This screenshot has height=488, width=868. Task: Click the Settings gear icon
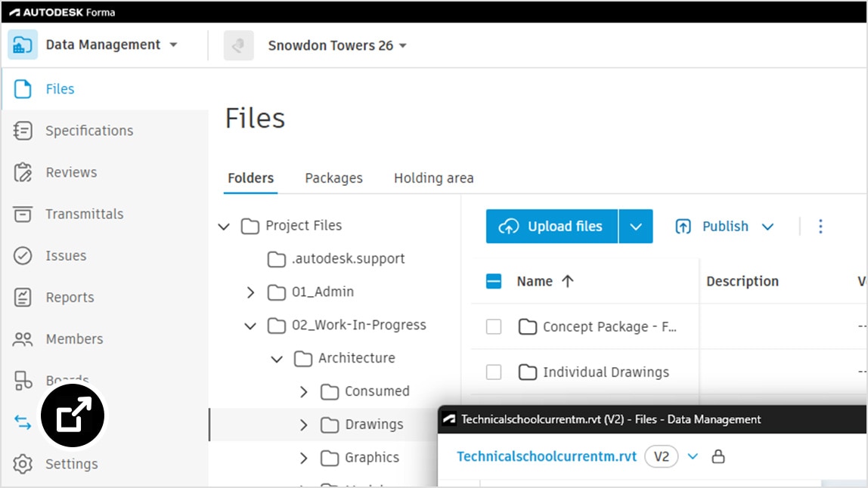coord(23,464)
